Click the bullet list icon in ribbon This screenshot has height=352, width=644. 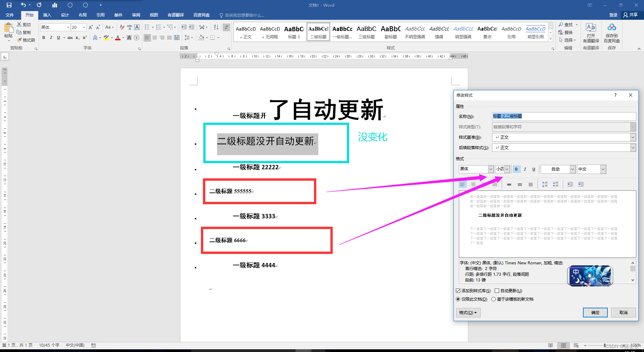(x=147, y=27)
